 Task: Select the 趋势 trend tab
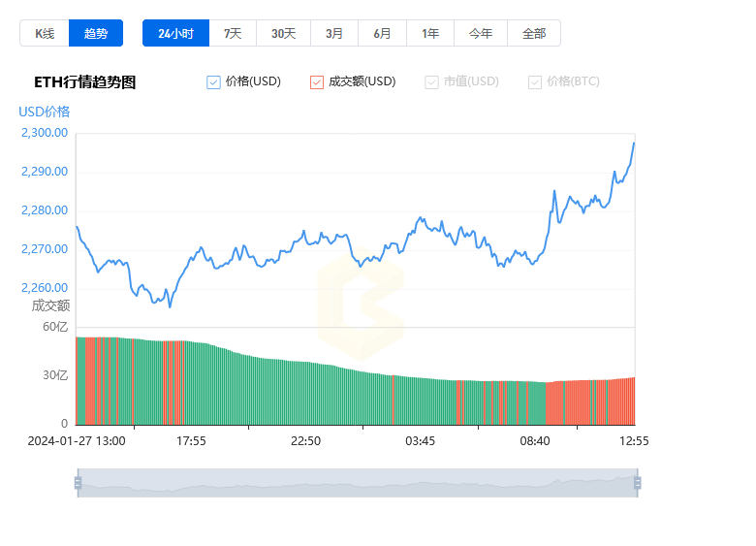coord(96,33)
